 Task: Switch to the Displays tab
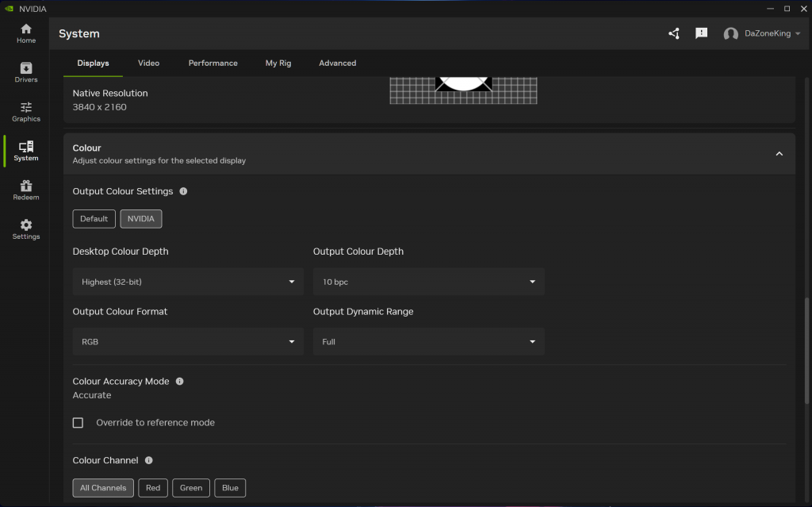(x=94, y=63)
